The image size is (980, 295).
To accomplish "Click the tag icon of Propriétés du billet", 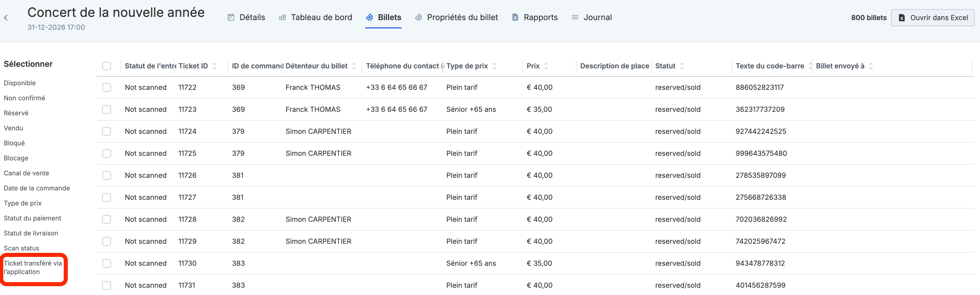I will coord(418,17).
